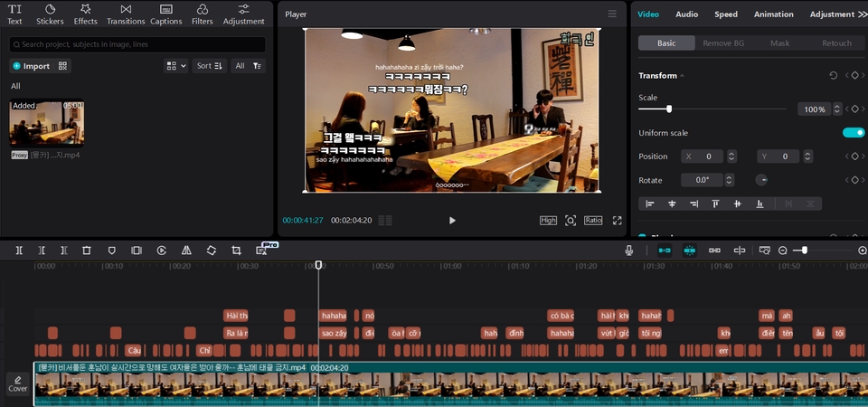Open the Transitions panel
868x407 pixels.
coord(126,14)
